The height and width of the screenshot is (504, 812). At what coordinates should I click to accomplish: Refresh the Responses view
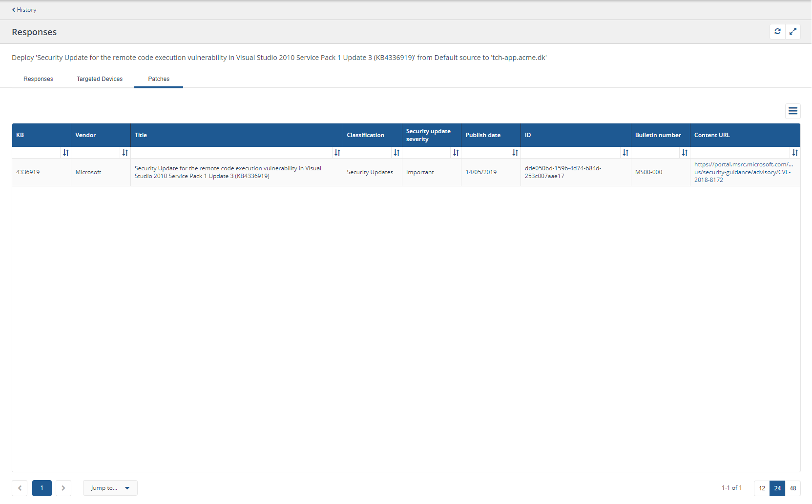point(777,32)
